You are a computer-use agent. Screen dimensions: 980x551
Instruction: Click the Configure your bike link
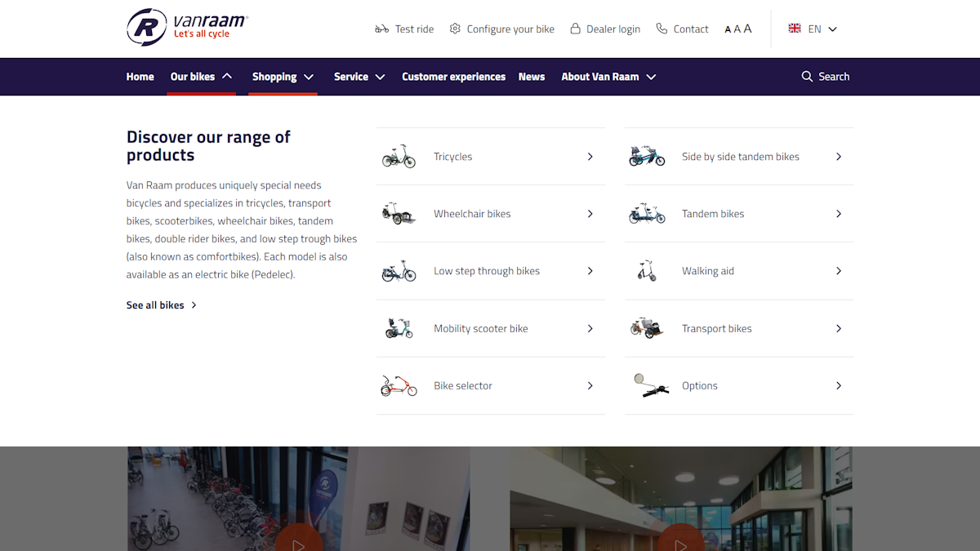[x=510, y=29]
